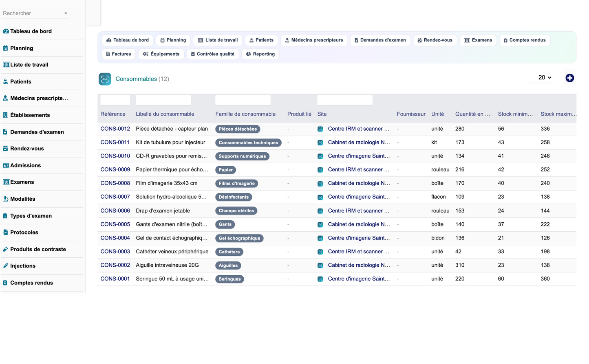589x364 pixels.
Task: Click the Tableau de bord sidebar icon
Action: pyautogui.click(x=6, y=31)
